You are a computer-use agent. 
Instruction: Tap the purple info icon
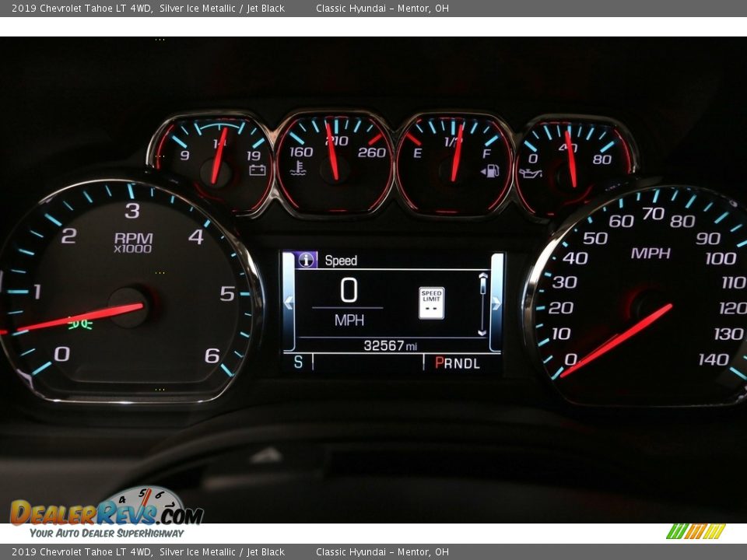(x=307, y=261)
